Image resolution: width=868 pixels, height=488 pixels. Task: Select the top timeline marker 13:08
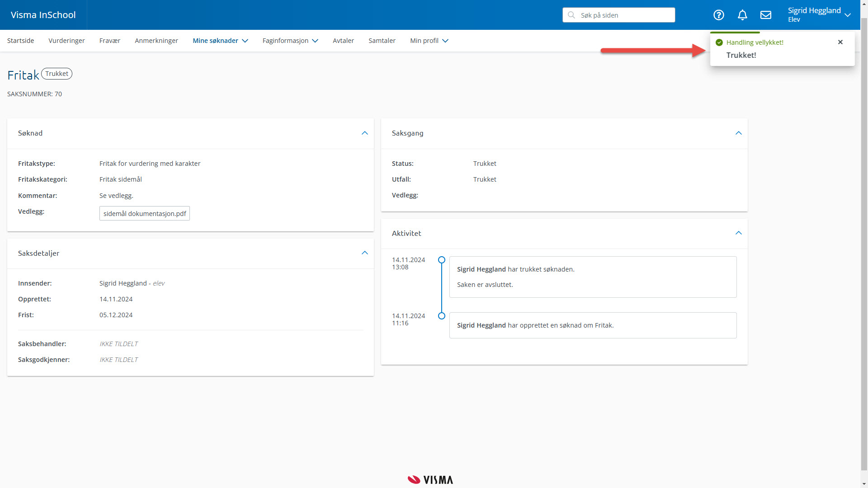[x=442, y=260]
